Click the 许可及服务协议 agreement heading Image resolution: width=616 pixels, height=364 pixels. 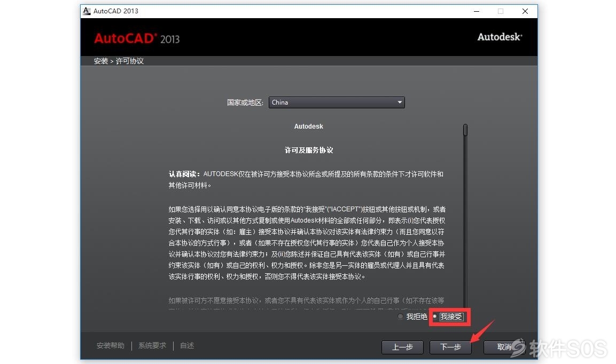coord(309,151)
